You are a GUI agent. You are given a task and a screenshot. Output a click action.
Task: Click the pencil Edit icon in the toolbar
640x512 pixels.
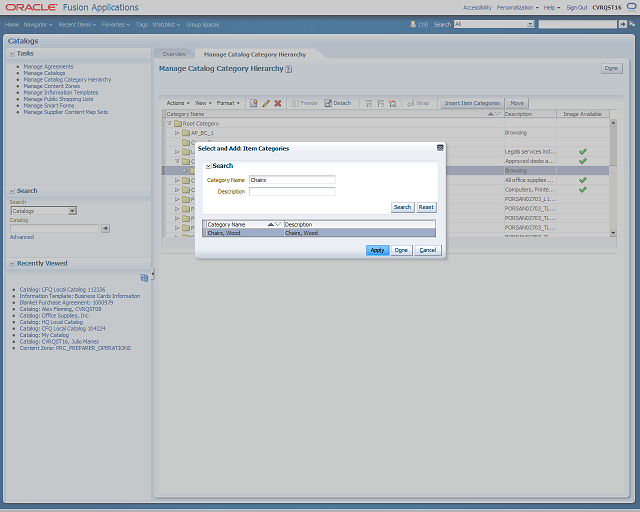coord(266,103)
